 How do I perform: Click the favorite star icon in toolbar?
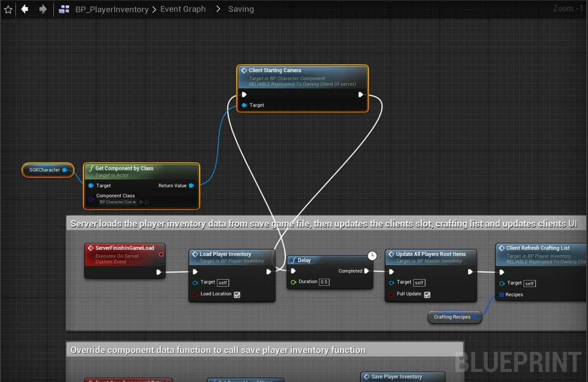click(8, 9)
